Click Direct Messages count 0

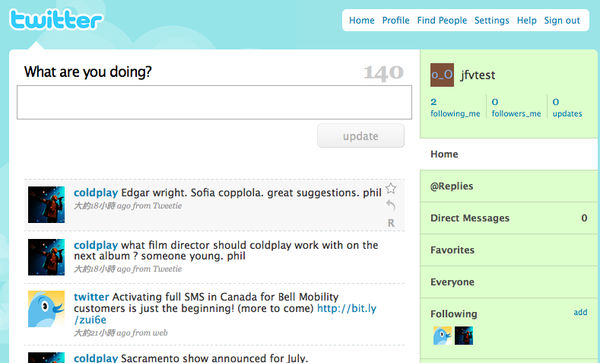pyautogui.click(x=584, y=218)
